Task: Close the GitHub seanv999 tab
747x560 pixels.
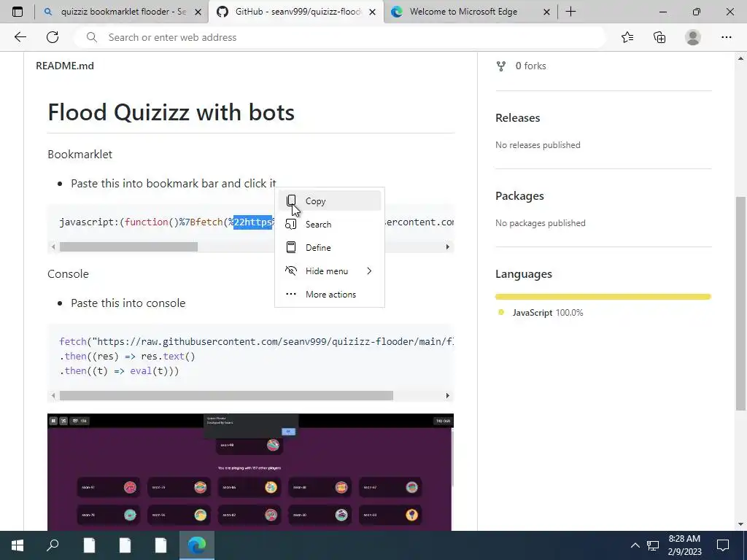Action: [x=373, y=12]
